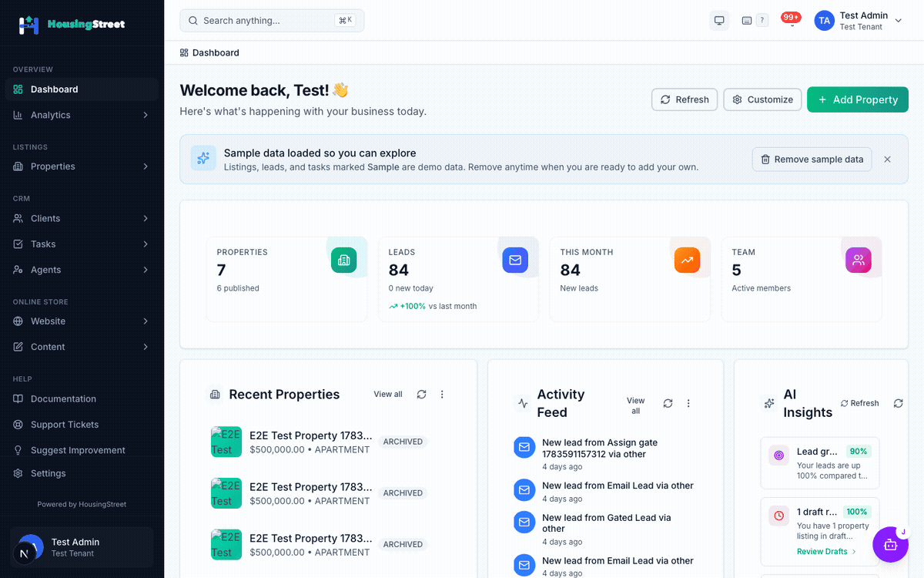Open Recent Properties three-dot menu
This screenshot has height=578, width=924.
coord(442,394)
